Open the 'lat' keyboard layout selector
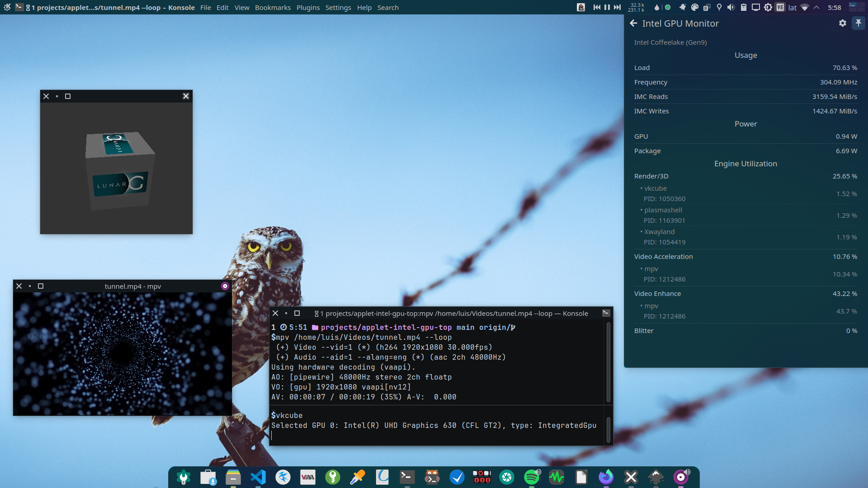The height and width of the screenshot is (488, 868). click(793, 8)
